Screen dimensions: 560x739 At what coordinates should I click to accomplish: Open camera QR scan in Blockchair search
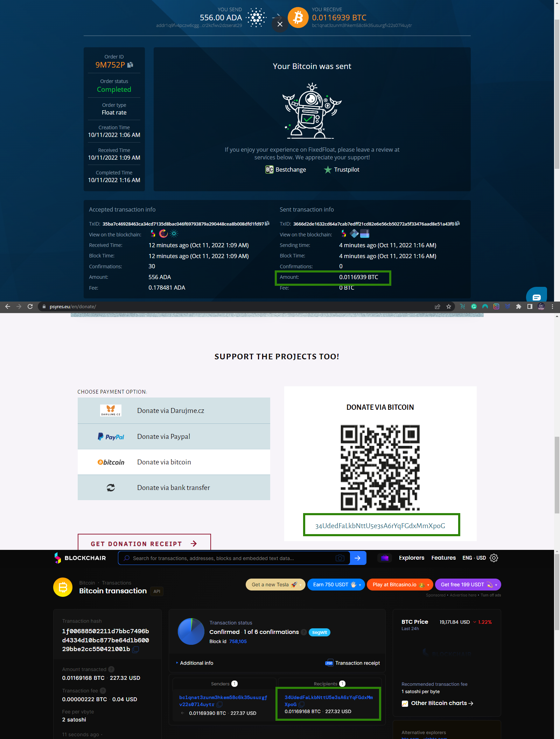point(340,558)
